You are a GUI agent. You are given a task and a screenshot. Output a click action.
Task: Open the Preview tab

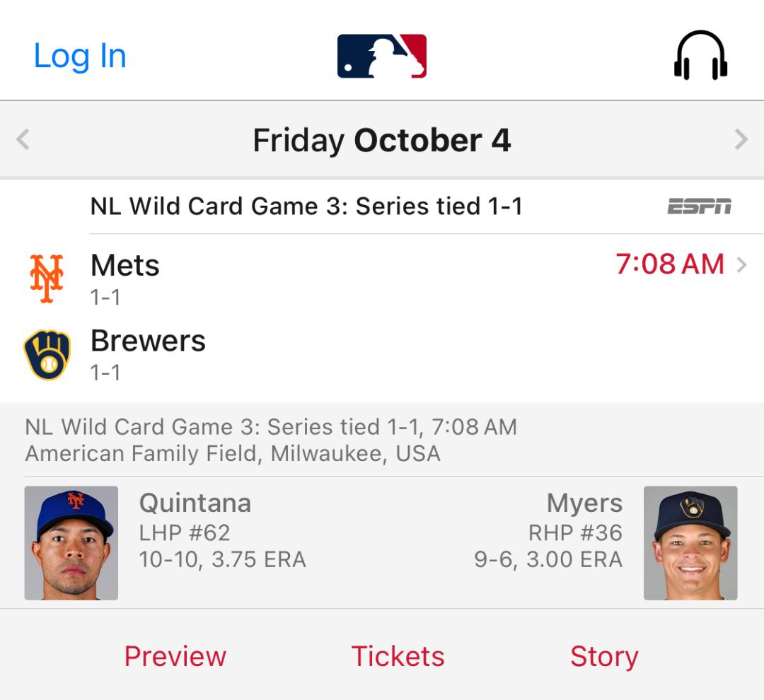point(175,656)
